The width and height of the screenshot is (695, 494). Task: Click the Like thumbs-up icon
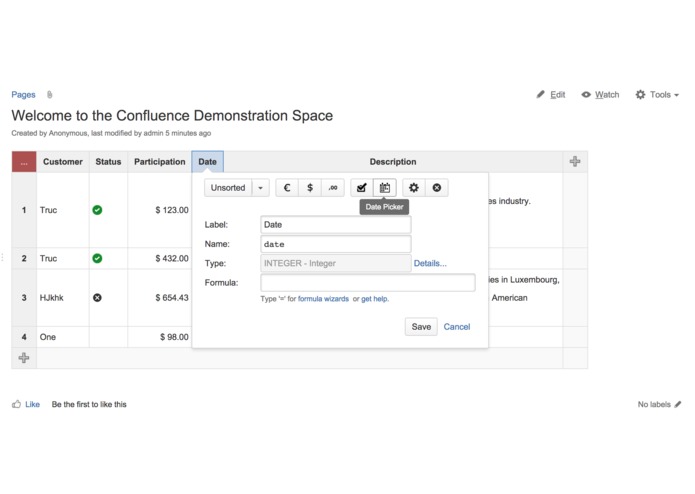click(x=16, y=404)
